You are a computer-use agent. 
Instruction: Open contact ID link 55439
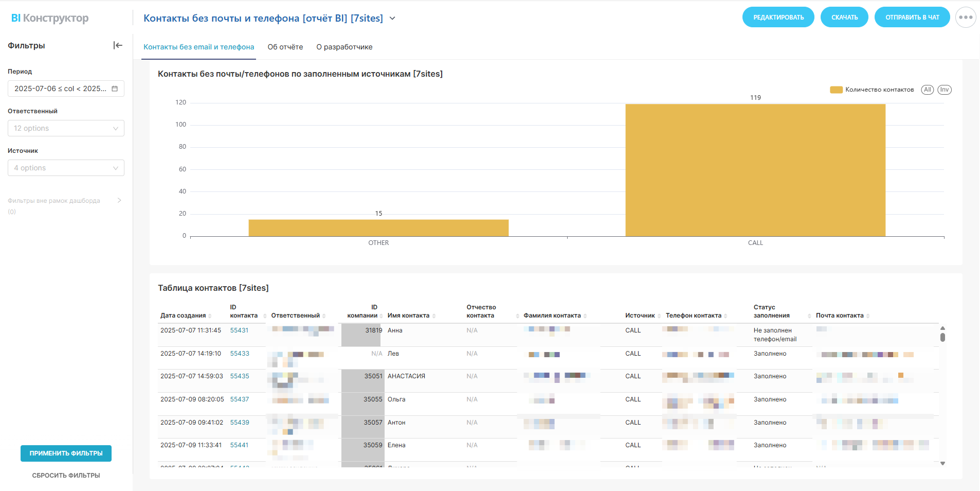click(240, 423)
